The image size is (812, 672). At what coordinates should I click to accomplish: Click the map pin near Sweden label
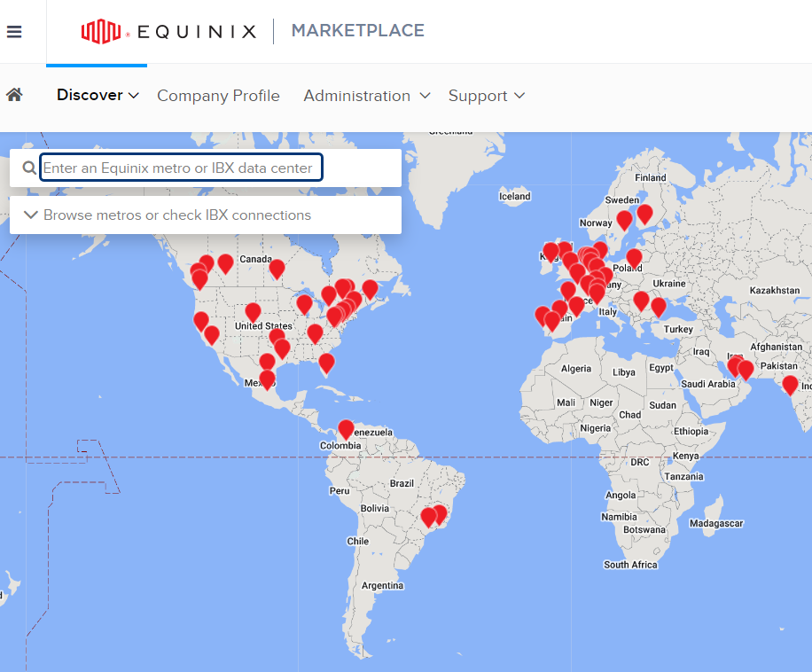624,220
